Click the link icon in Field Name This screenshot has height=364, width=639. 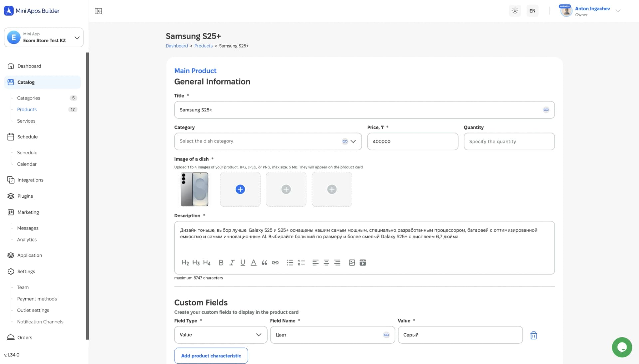386,335
